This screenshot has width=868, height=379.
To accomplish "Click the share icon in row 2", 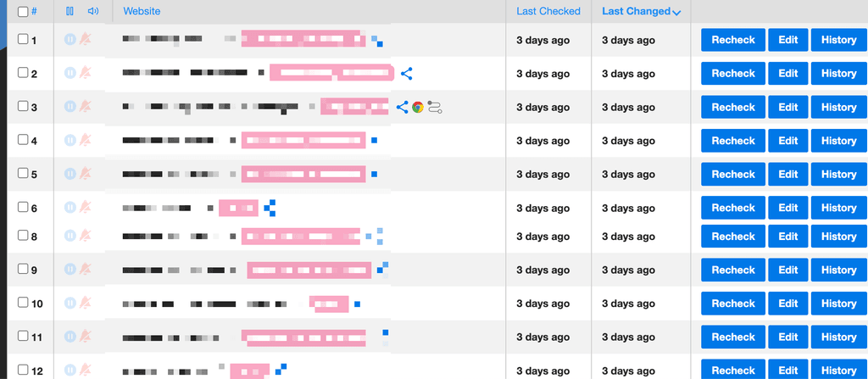I will [406, 74].
